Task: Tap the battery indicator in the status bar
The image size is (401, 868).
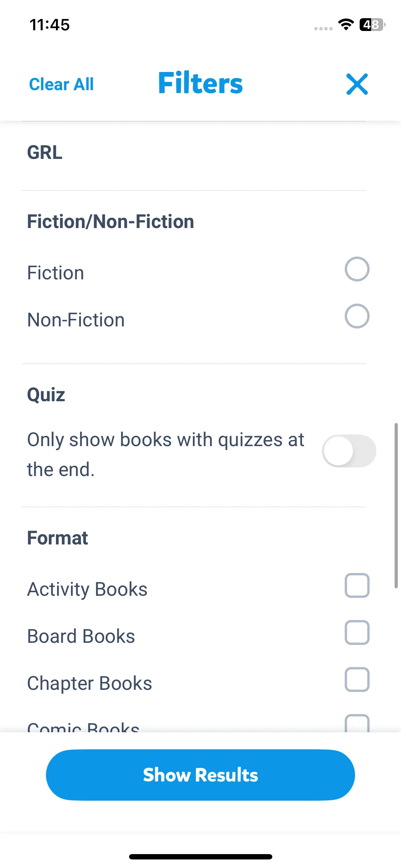Action: click(x=372, y=25)
